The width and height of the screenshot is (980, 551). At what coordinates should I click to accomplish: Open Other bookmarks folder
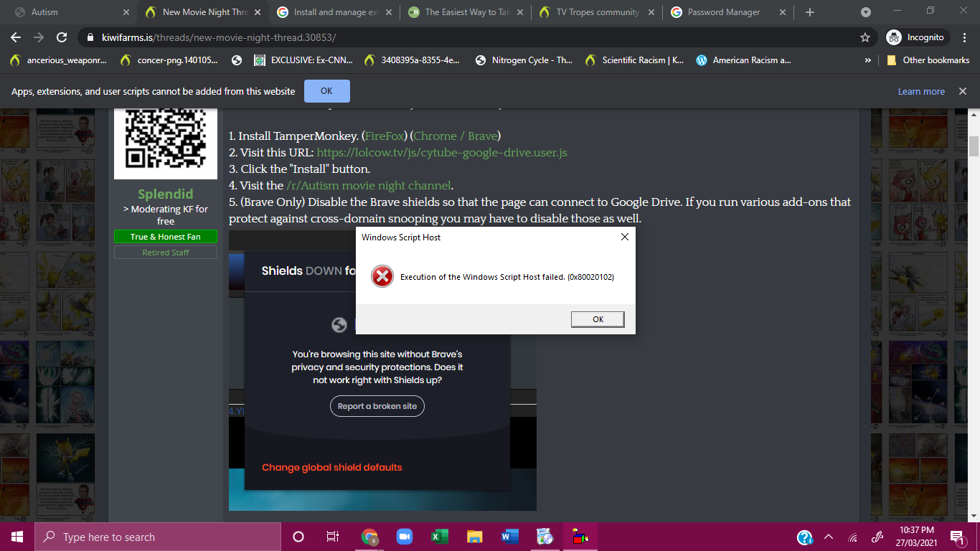928,60
